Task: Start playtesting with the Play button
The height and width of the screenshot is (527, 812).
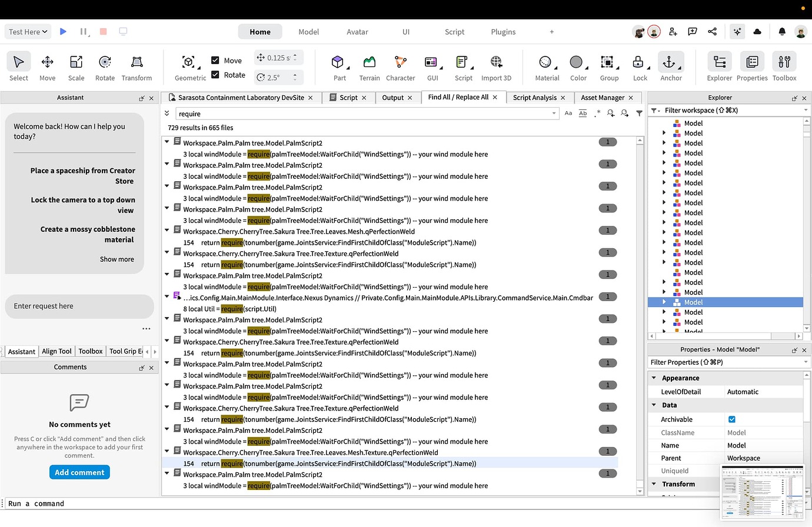Action: point(63,31)
